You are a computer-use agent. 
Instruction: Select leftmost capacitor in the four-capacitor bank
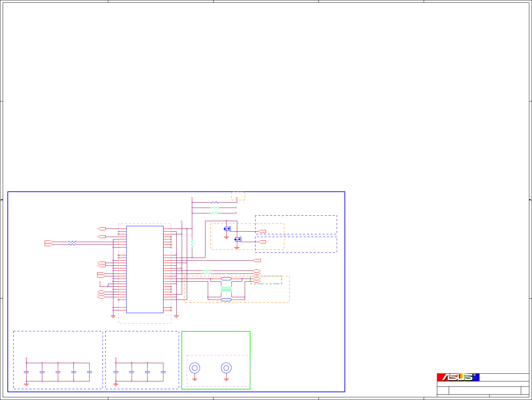click(116, 372)
